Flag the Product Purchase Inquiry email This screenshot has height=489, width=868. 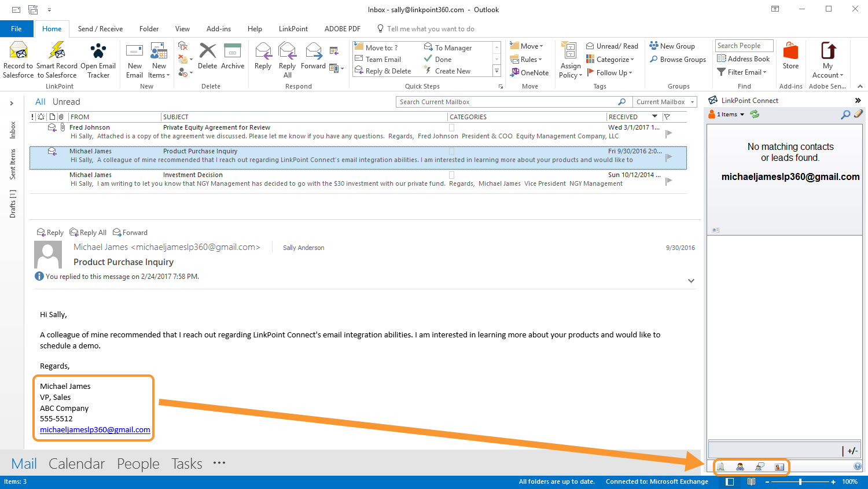[669, 157]
